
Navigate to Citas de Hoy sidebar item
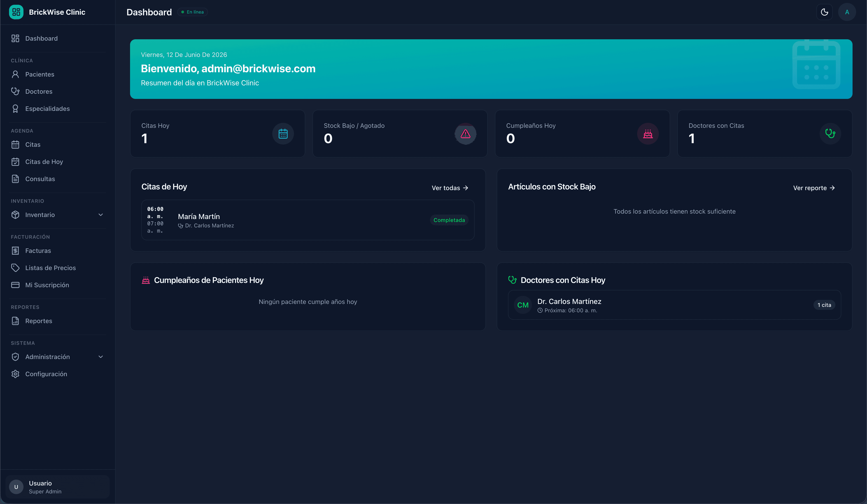point(57,162)
